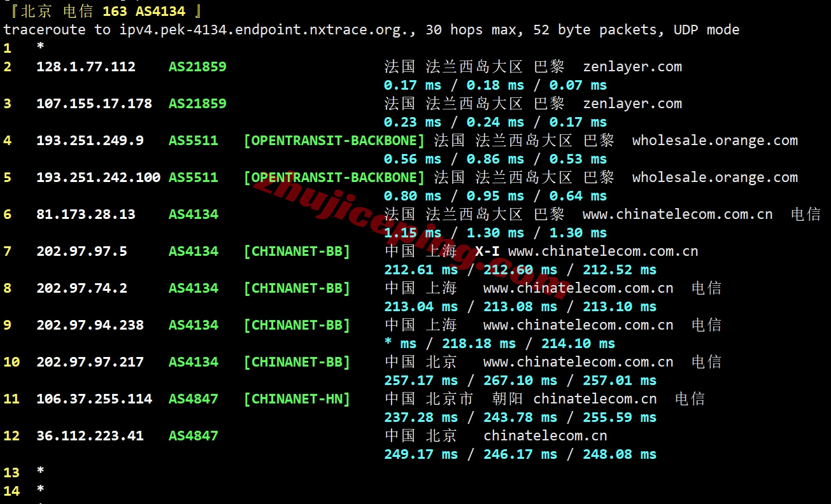Click www.chinatelecom.com.cn in the 81.173.28.13 row
831x504 pixels.
coord(678,214)
